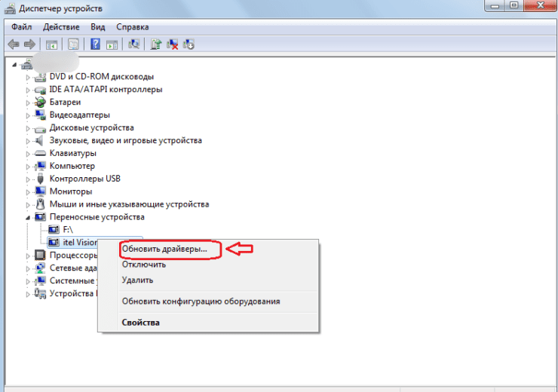558x392 pixels.
Task: Select the sound devices speaker icon
Action: [39, 140]
